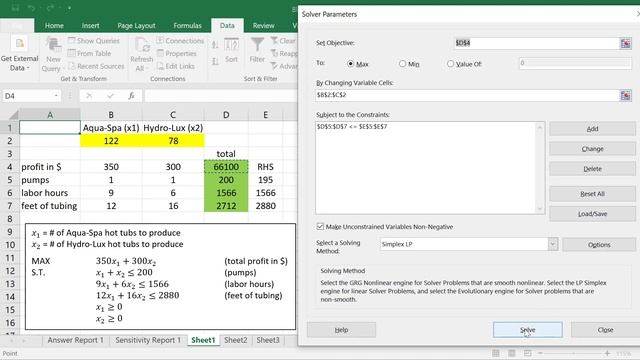This screenshot has height=360, width=640.
Task: Open Recent Sources in the ribbon
Action: [96, 66]
